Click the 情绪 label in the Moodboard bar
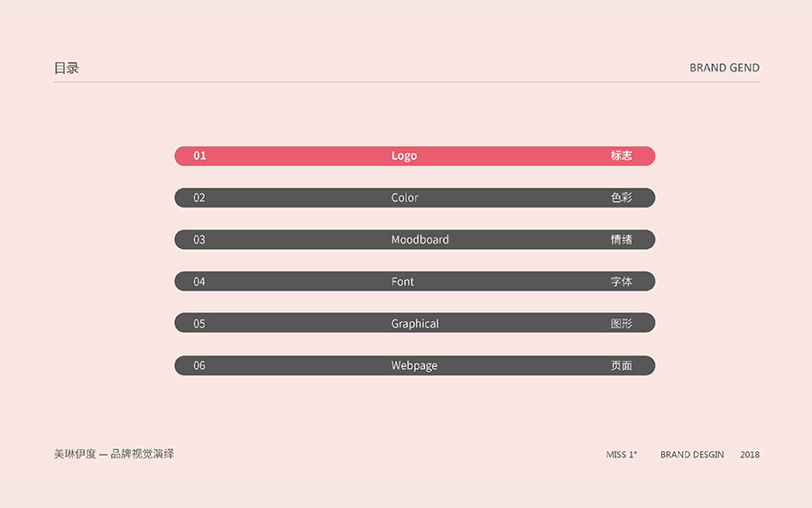The width and height of the screenshot is (812, 508). coord(621,240)
